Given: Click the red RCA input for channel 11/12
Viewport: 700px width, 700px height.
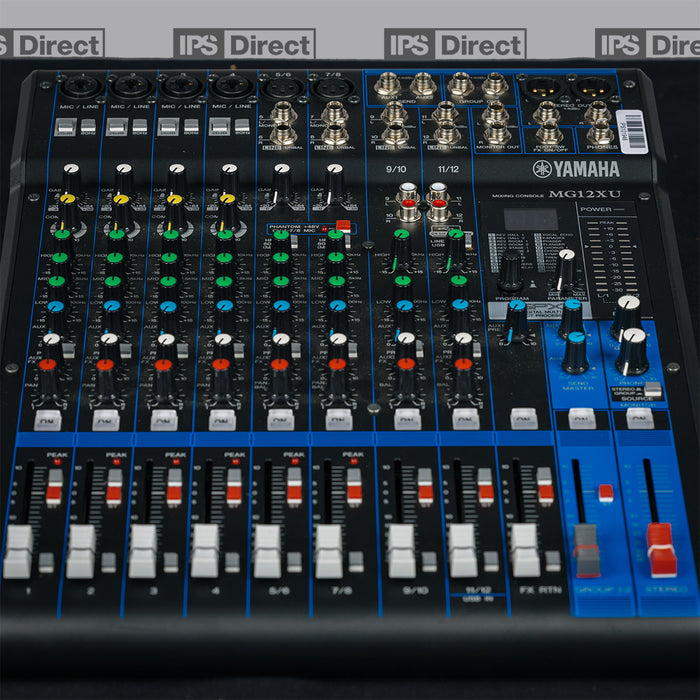Looking at the screenshot, I should tap(438, 204).
